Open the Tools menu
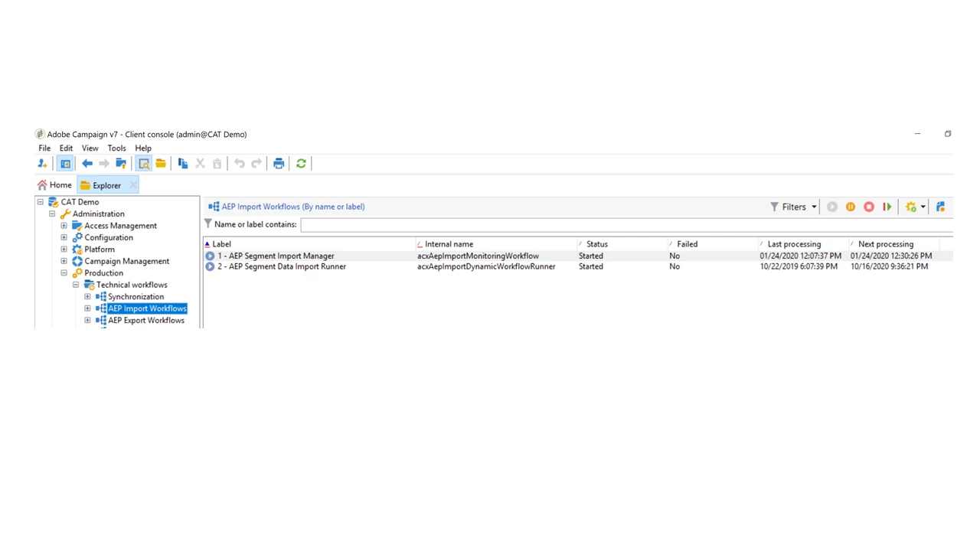Screen dimensions: 980x551 [x=116, y=148]
